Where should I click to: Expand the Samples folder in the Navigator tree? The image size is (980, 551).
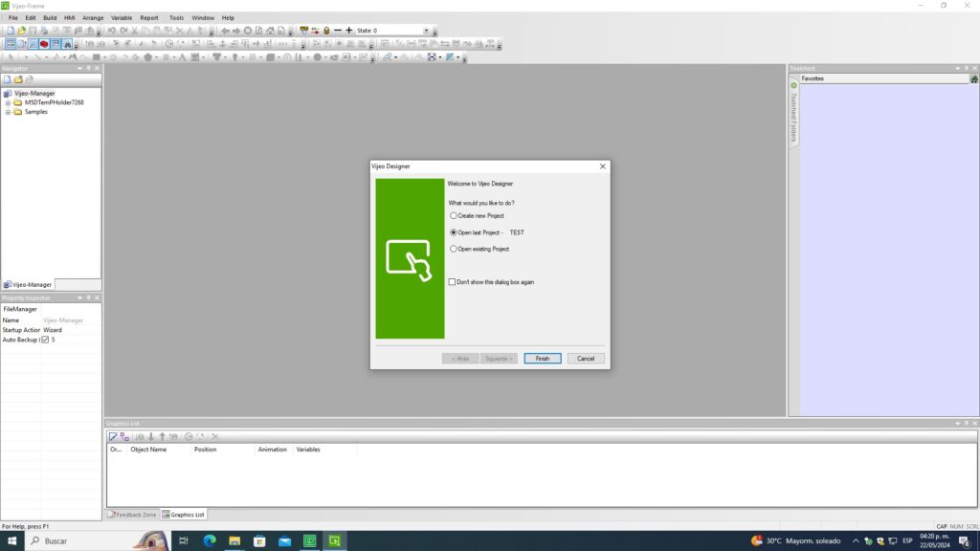click(x=8, y=112)
